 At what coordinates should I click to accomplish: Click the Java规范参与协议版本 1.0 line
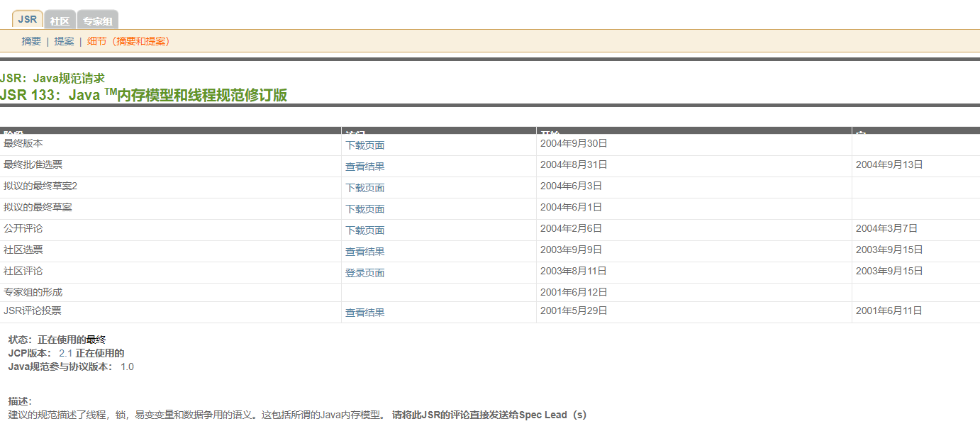click(71, 366)
